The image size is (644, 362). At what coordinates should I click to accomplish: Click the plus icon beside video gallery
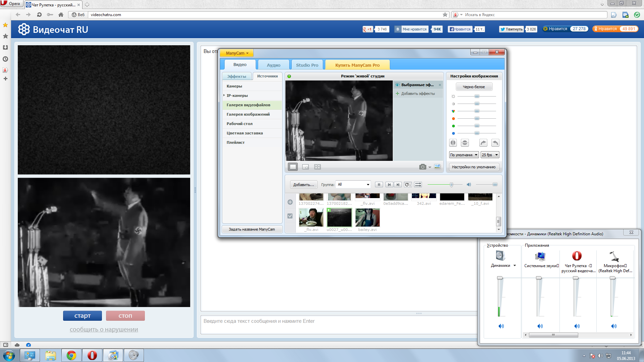point(290,202)
